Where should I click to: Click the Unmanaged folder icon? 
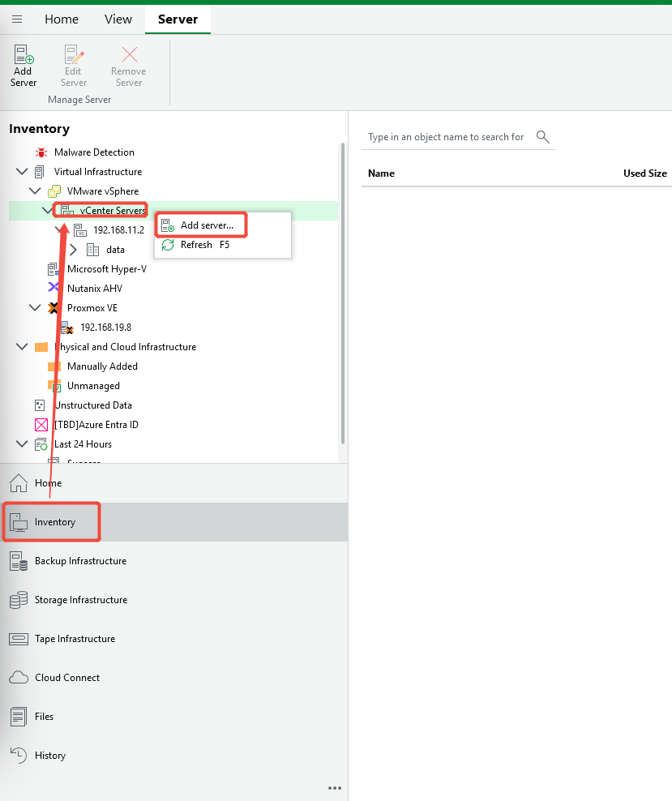54,386
